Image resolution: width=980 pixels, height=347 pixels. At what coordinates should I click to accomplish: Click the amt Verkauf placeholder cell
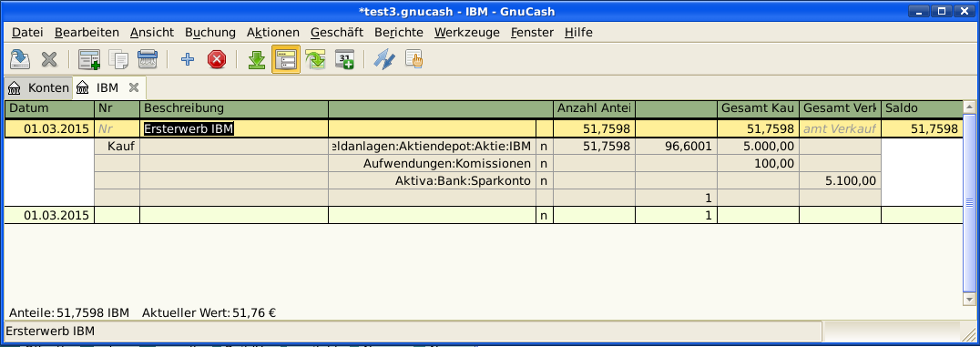pyautogui.click(x=840, y=128)
